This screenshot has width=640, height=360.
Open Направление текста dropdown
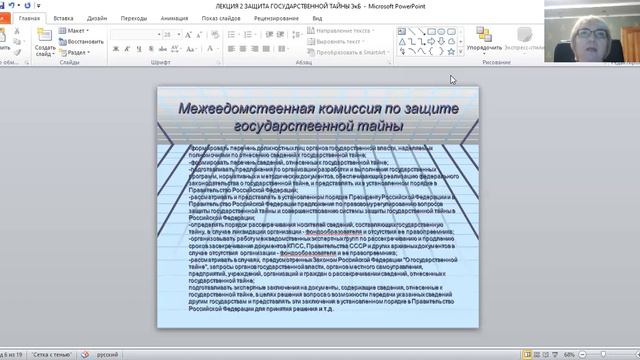click(x=340, y=31)
